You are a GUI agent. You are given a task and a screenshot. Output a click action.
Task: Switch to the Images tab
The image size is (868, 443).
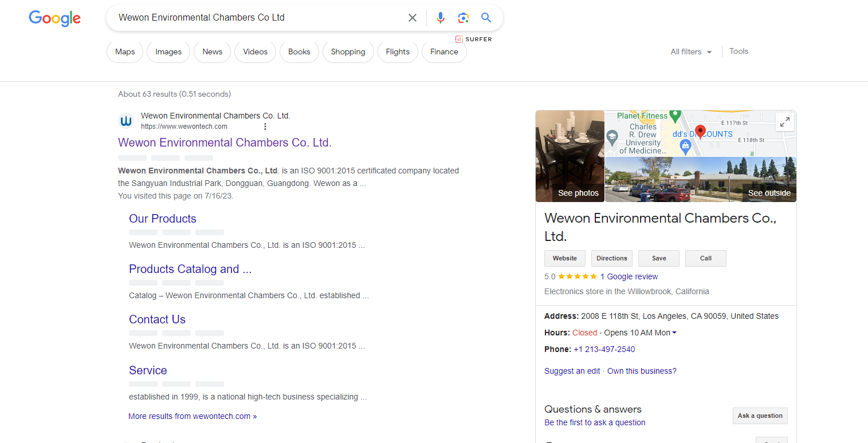tap(168, 52)
